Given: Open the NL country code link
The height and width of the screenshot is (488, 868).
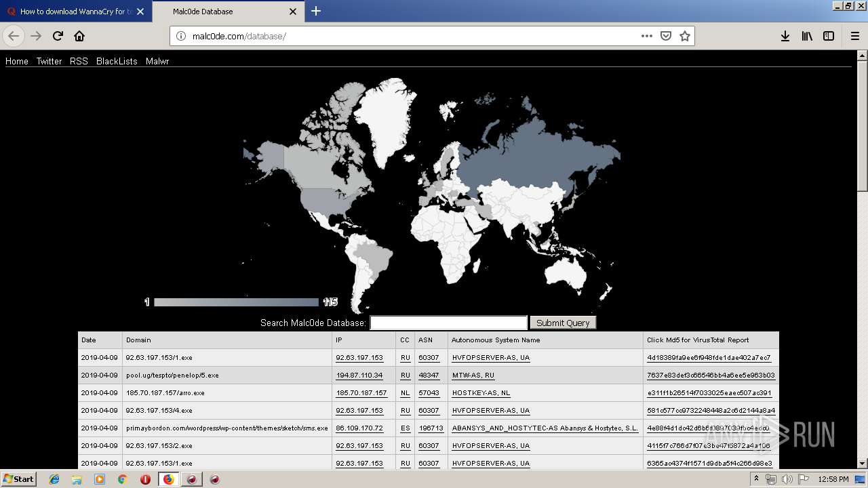Looking at the screenshot, I should 405,392.
